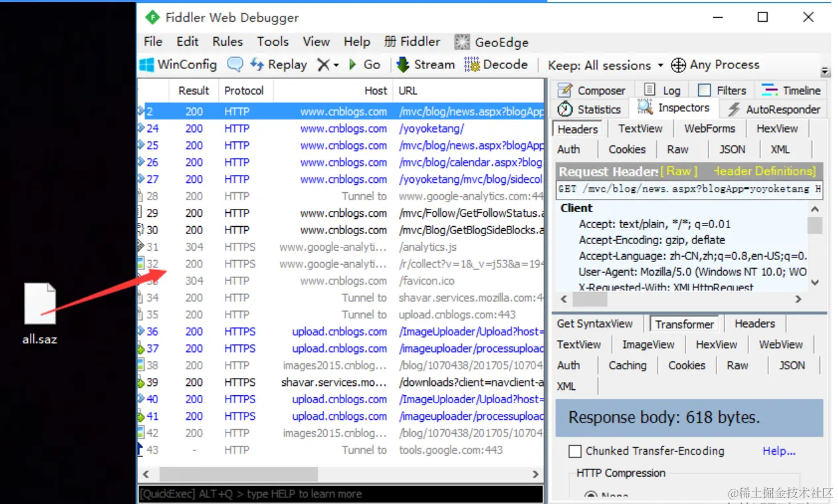This screenshot has width=838, height=504.
Task: Open response Caching tab
Action: (627, 365)
